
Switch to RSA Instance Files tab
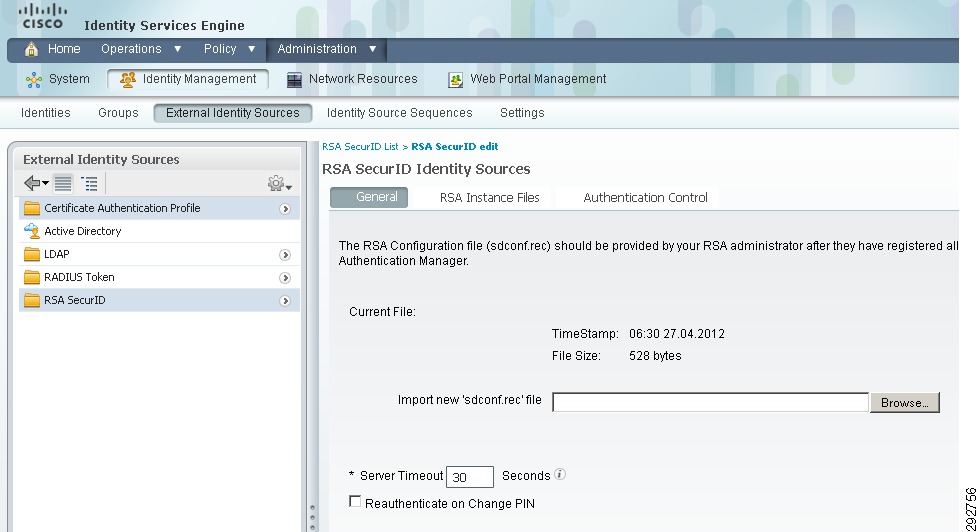(x=489, y=198)
